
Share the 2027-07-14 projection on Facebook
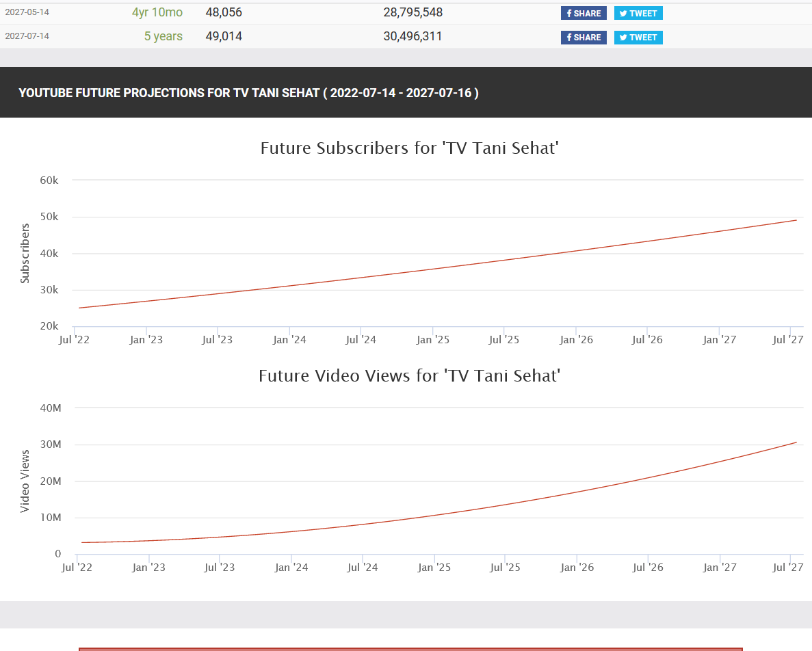tap(584, 37)
